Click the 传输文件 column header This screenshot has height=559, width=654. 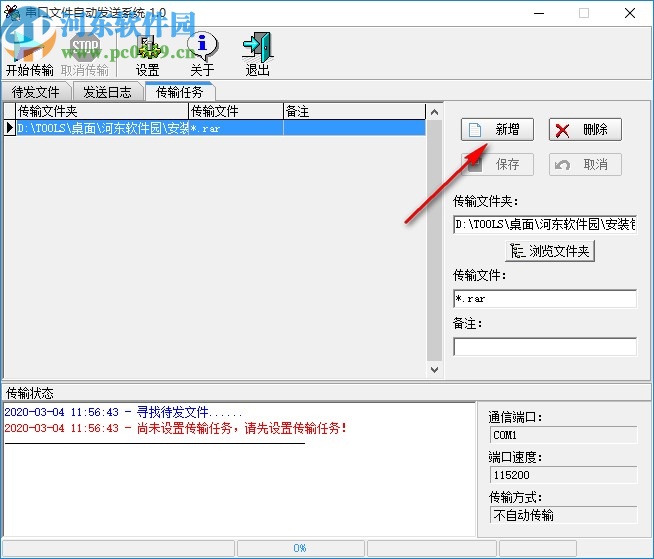236,111
